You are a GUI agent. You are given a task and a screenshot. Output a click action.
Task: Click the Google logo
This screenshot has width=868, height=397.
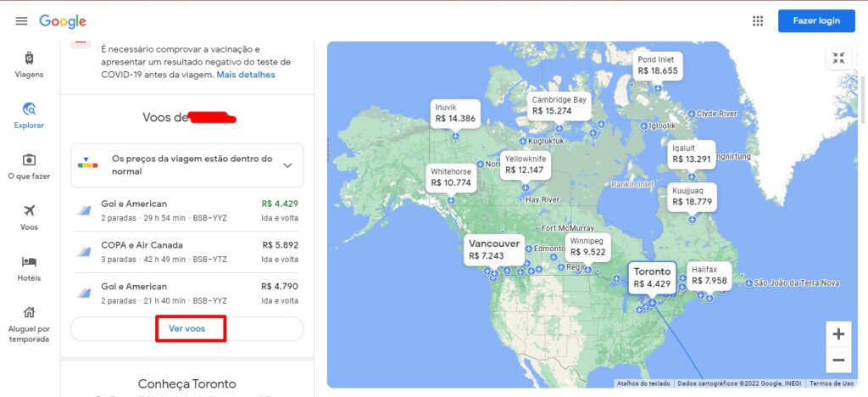pyautogui.click(x=63, y=21)
